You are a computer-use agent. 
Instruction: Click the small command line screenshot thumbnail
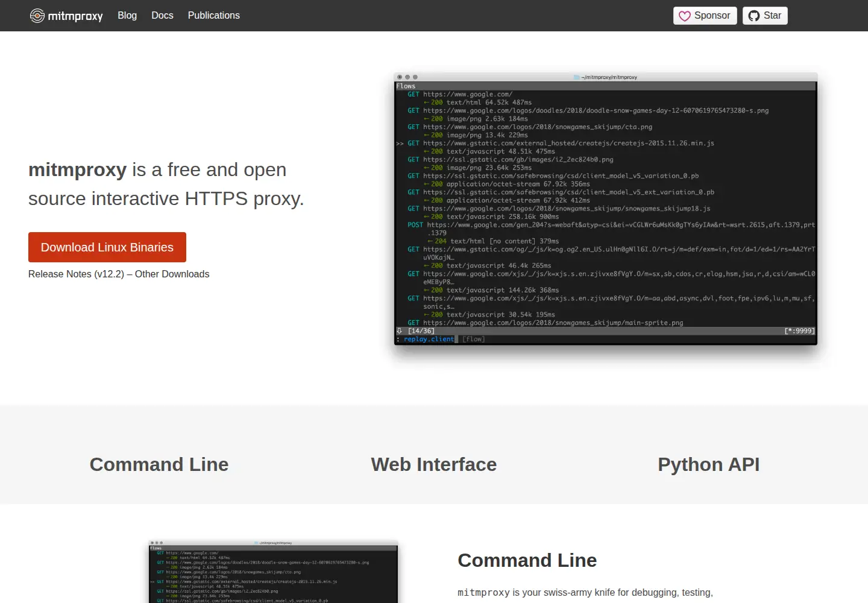[274, 572]
